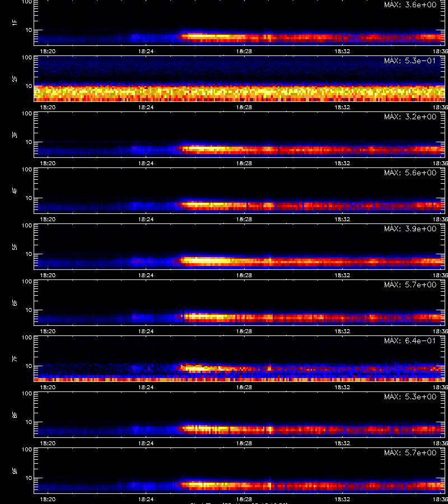Click '18:24' time label under panel 9F
Image resolution: width=448 pixels, height=504 pixels.
click(146, 499)
